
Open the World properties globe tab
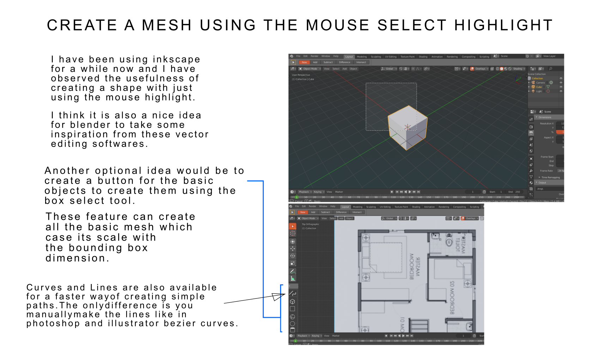531,151
